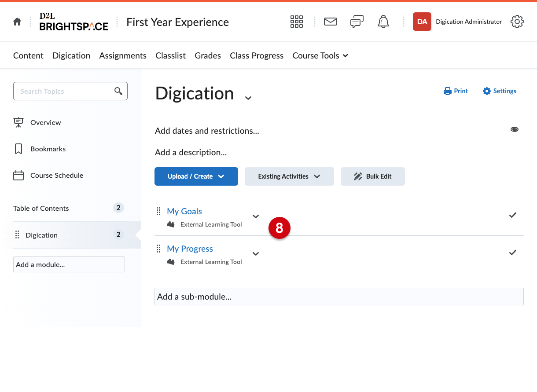Viewport: 537px width, 392px height.
Task: Open the My Progress link
Action: tap(190, 249)
